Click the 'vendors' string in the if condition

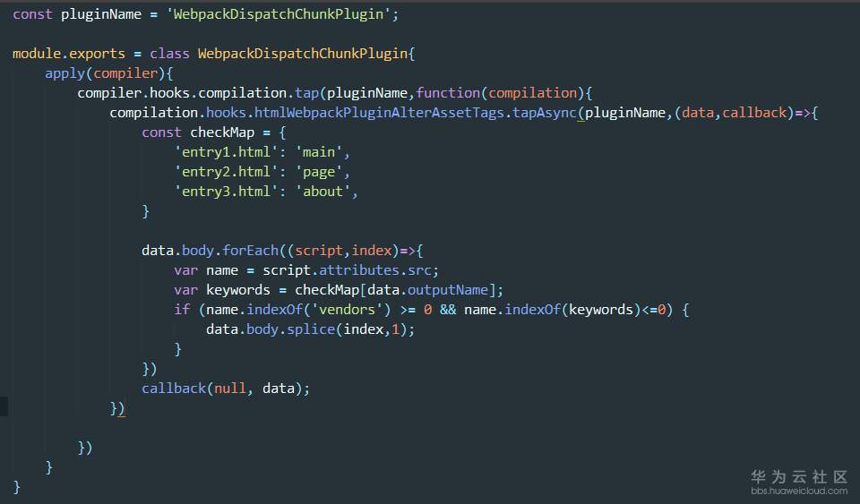348,310
